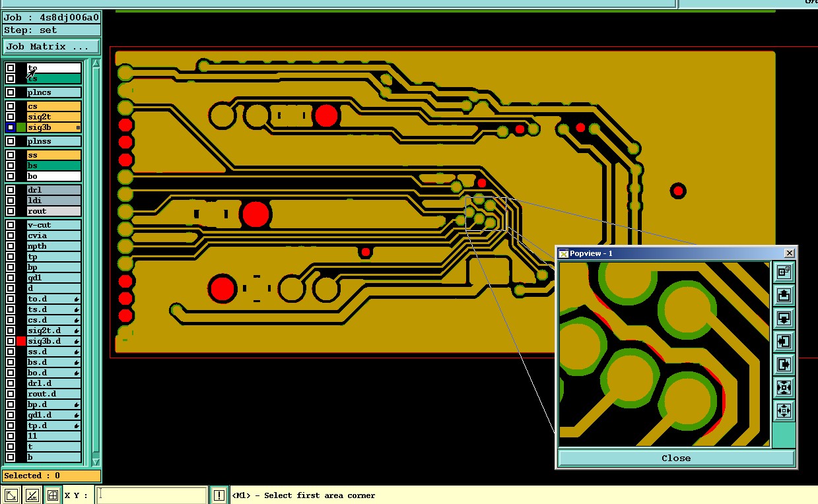The width and height of the screenshot is (818, 504).
Task: Click the edit marker icon on the gd1.d row
Action: [77, 416]
